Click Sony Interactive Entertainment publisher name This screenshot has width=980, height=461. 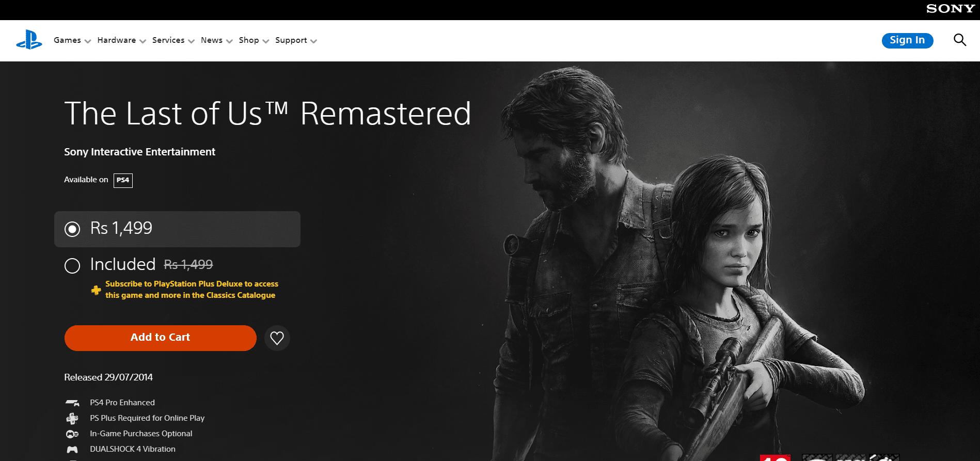pyautogui.click(x=139, y=152)
